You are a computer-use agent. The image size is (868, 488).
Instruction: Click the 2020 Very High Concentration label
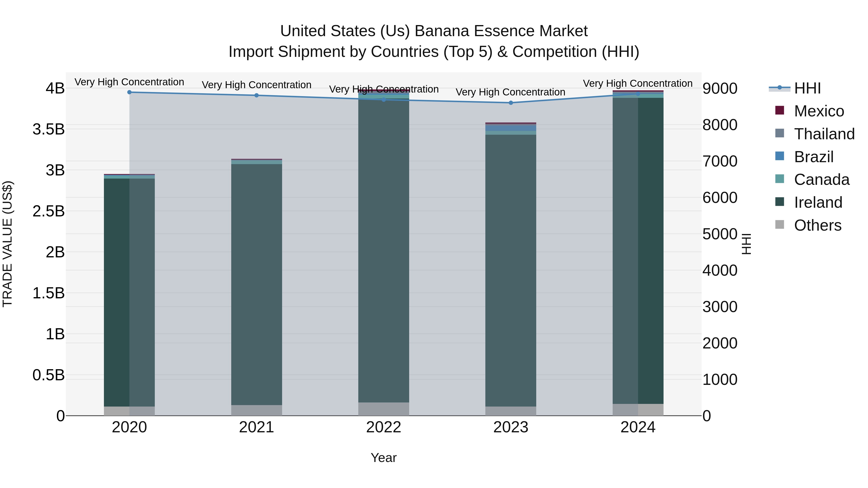[x=129, y=82]
